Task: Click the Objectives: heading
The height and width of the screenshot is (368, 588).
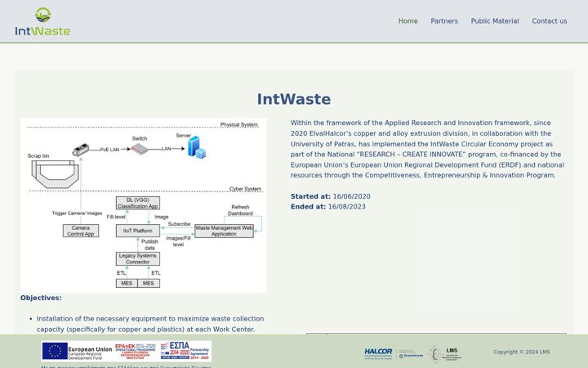Action: [x=41, y=298]
